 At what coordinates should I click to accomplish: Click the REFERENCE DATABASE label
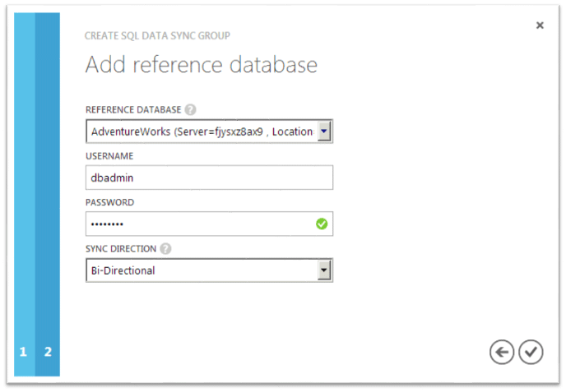pos(133,109)
